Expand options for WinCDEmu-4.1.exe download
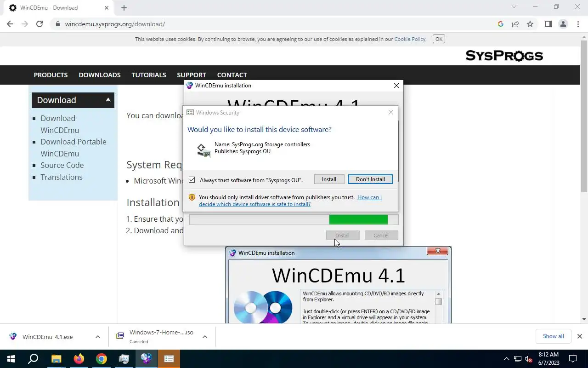 [98, 337]
